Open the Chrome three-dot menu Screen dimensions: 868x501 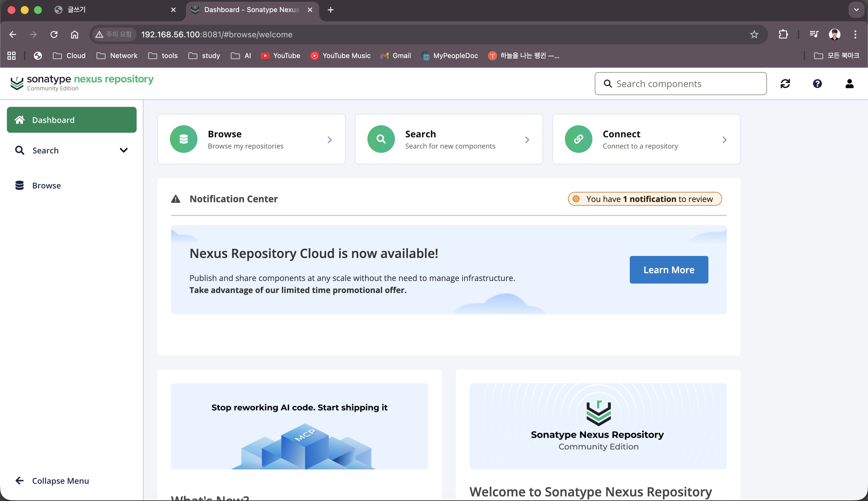[855, 34]
